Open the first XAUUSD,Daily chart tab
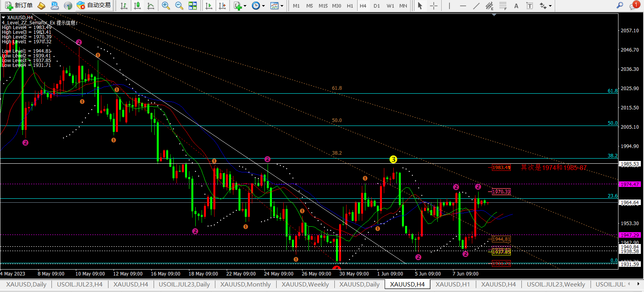The width and height of the screenshot is (644, 292). [26, 284]
